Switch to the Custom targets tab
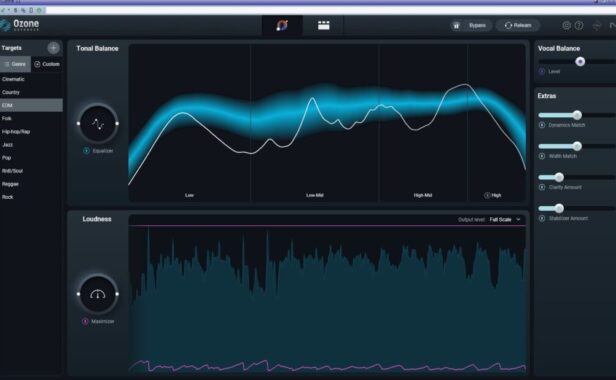Image resolution: width=616 pixels, height=380 pixels. [47, 64]
